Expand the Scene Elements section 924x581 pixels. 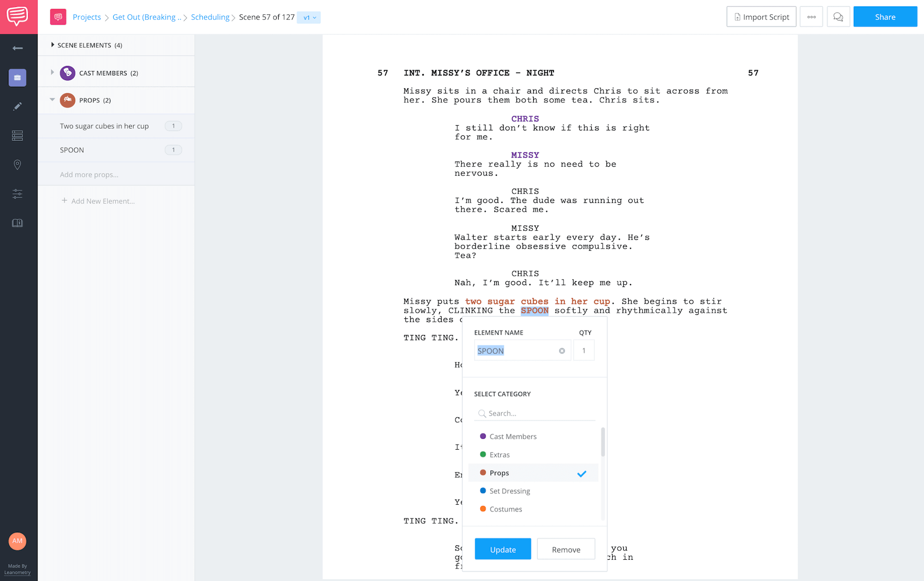(53, 45)
